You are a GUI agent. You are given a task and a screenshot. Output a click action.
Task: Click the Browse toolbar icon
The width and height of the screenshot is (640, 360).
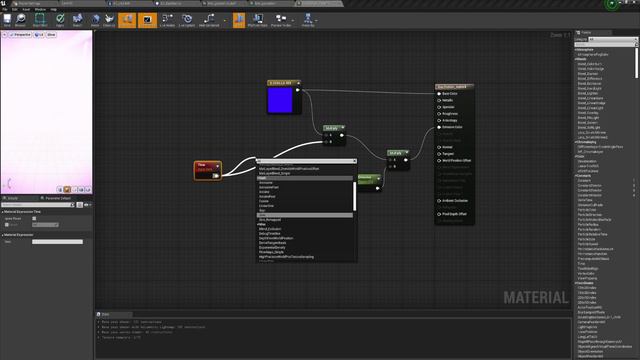tap(20, 20)
